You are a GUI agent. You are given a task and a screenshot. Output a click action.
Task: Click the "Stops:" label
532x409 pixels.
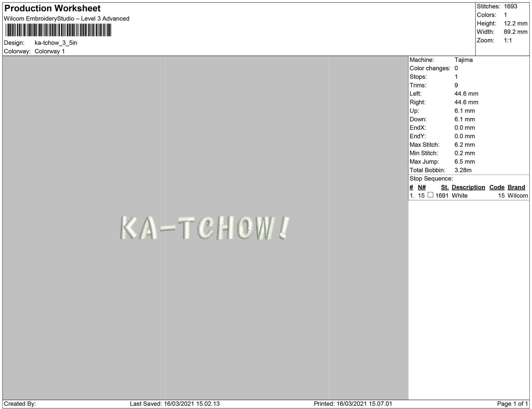[418, 77]
